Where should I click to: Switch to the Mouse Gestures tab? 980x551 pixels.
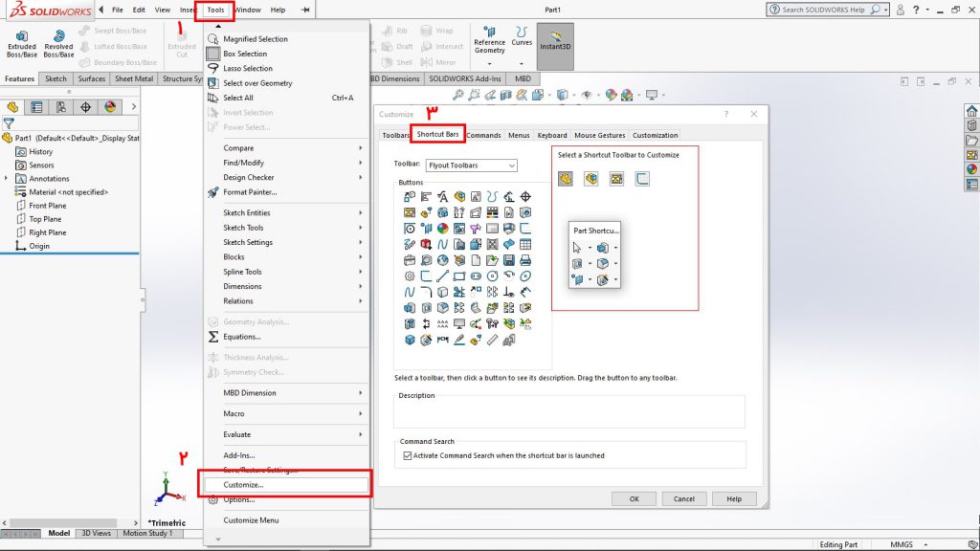click(x=599, y=136)
